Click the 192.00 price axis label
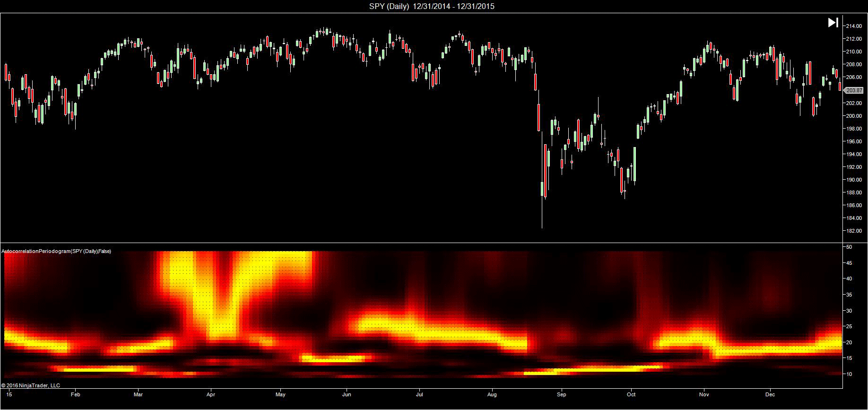 pyautogui.click(x=853, y=167)
